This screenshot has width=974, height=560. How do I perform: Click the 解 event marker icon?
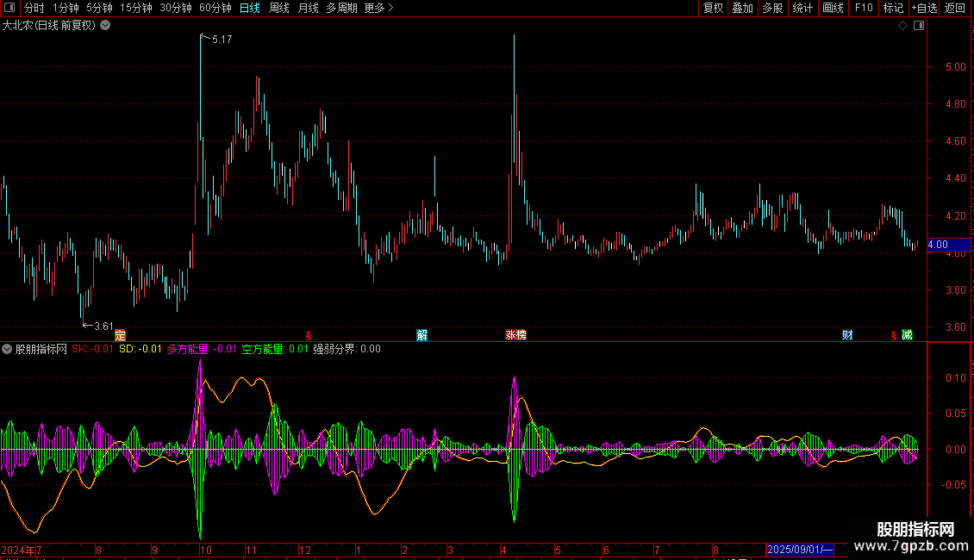pos(421,334)
